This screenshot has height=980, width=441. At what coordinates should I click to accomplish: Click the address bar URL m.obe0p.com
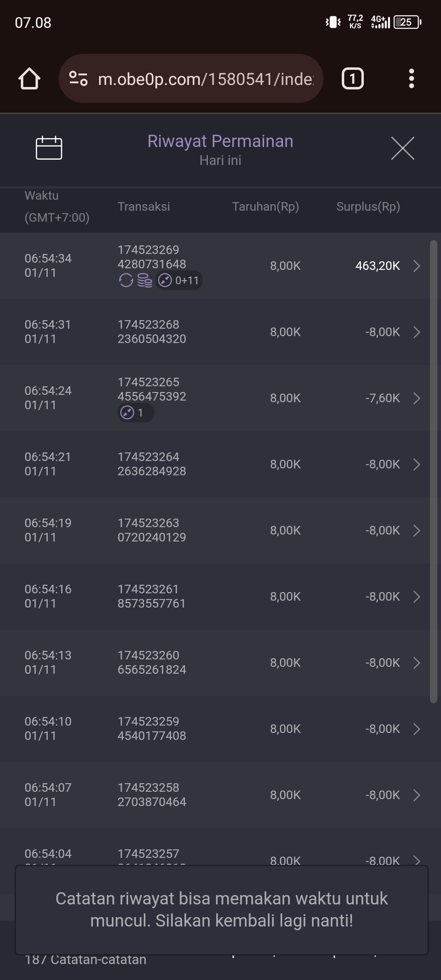tap(206, 79)
